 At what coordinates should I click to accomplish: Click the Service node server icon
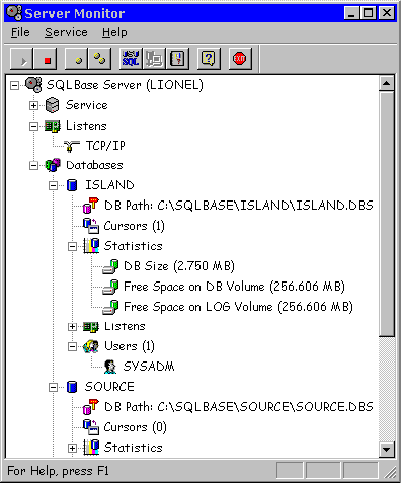pos(52,105)
